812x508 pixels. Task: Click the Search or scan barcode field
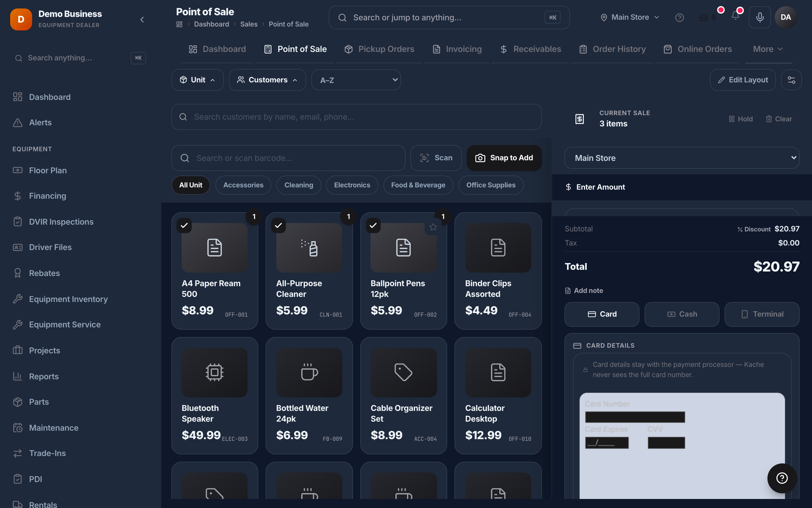(x=288, y=158)
